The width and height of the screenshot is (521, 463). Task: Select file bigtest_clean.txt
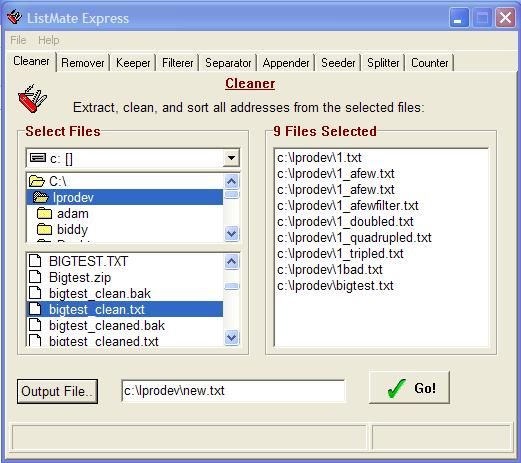click(x=125, y=309)
